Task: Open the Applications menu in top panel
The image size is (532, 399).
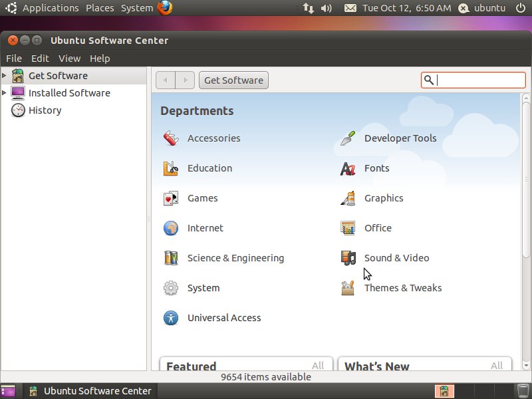Action: point(51,8)
